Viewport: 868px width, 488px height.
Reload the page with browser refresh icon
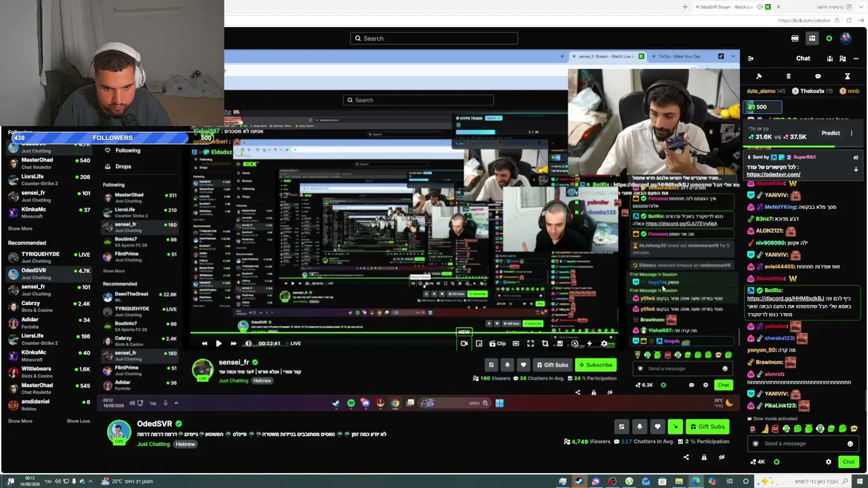[849, 20]
